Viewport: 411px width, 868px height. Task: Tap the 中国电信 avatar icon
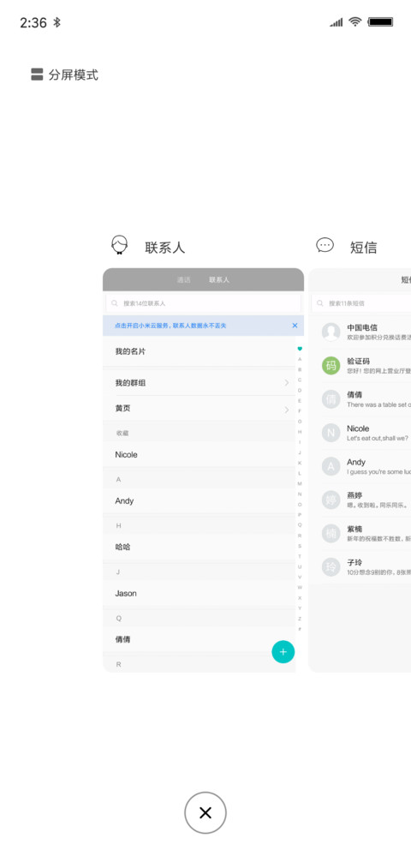pyautogui.click(x=331, y=332)
